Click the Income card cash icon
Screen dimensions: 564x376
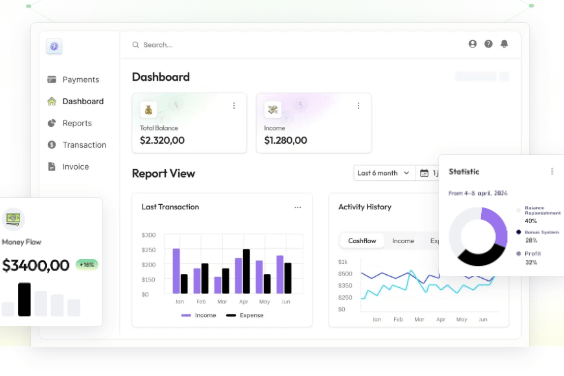click(x=273, y=109)
